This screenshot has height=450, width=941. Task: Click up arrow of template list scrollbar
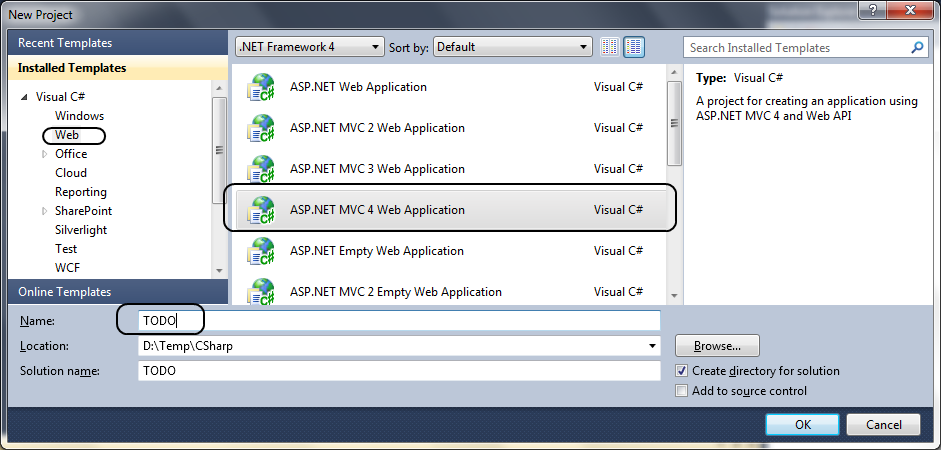(675, 73)
